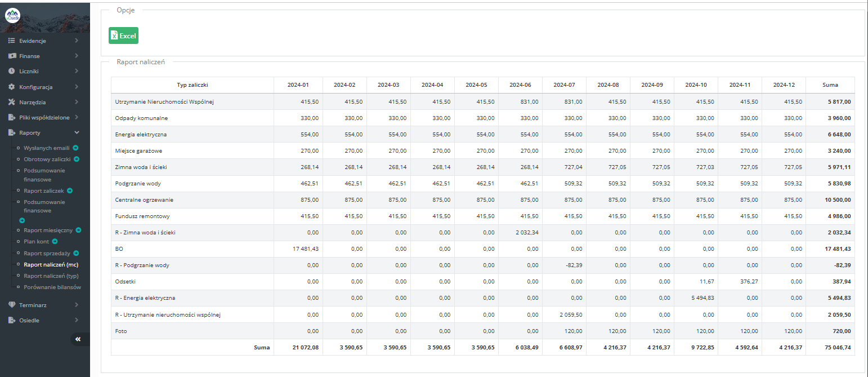This screenshot has height=377, width=868.
Task: Collapse the sidebar with the double-arrow button
Action: (x=78, y=339)
